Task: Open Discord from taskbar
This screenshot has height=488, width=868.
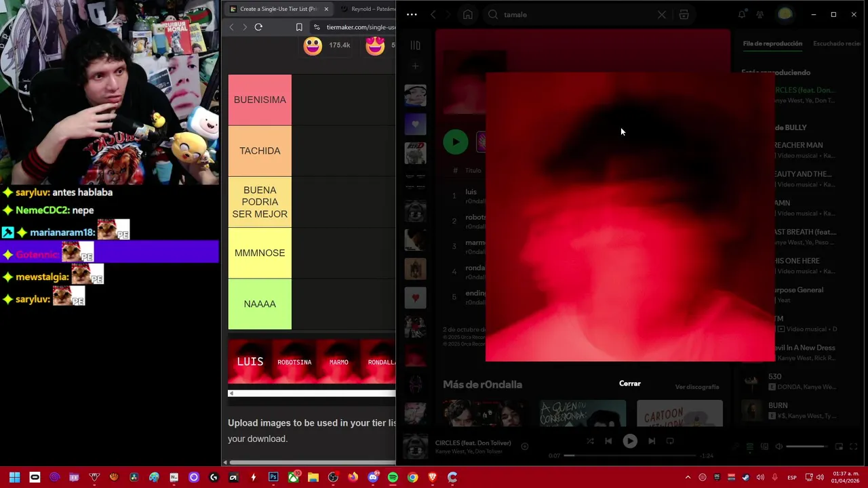Action: pyautogui.click(x=372, y=477)
